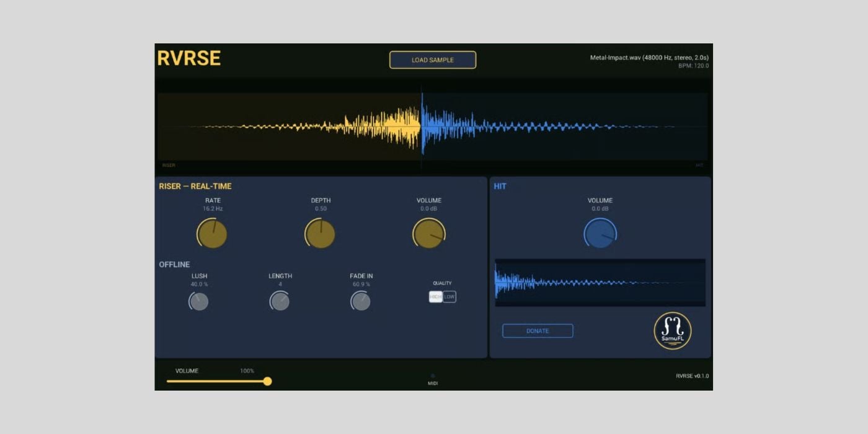
Task: Click the master volume slider handle
Action: [267, 381]
